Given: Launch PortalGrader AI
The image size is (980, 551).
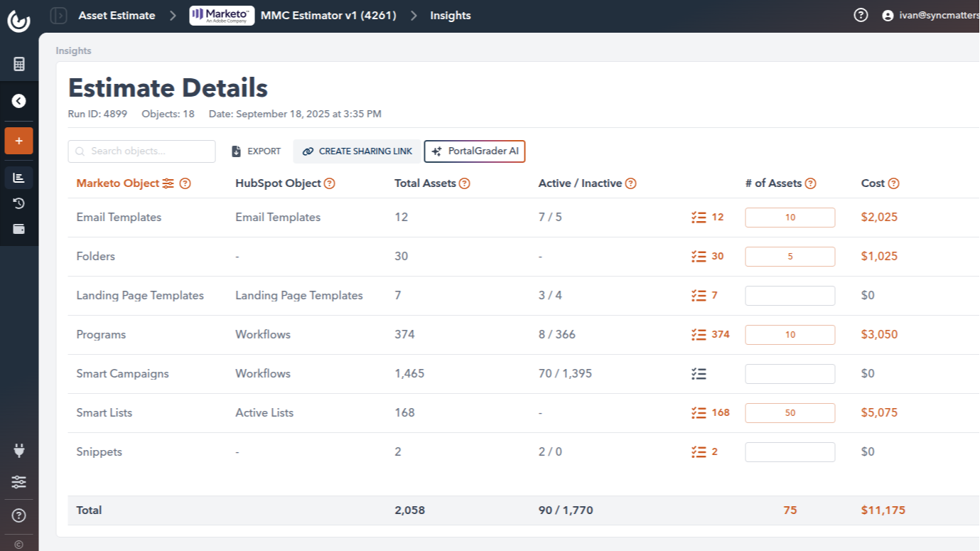Looking at the screenshot, I should [x=474, y=151].
